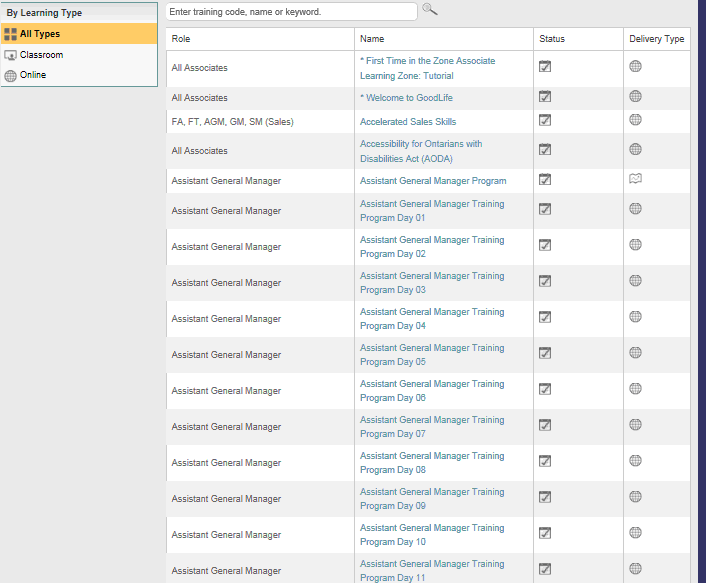This screenshot has height=583, width=706.
Task: Click globe icon for AODA training row
Action: 635,149
